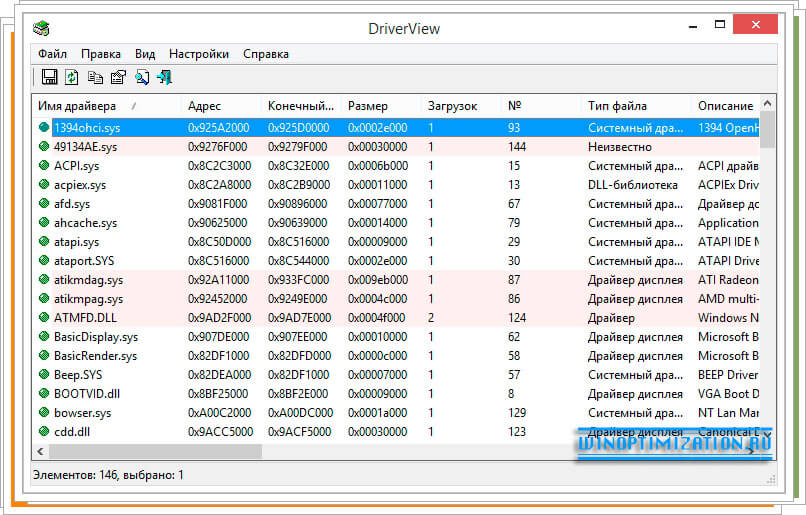Click the green icon beside ahcache.sys
Screen dimensions: 806x515
[x=44, y=222]
